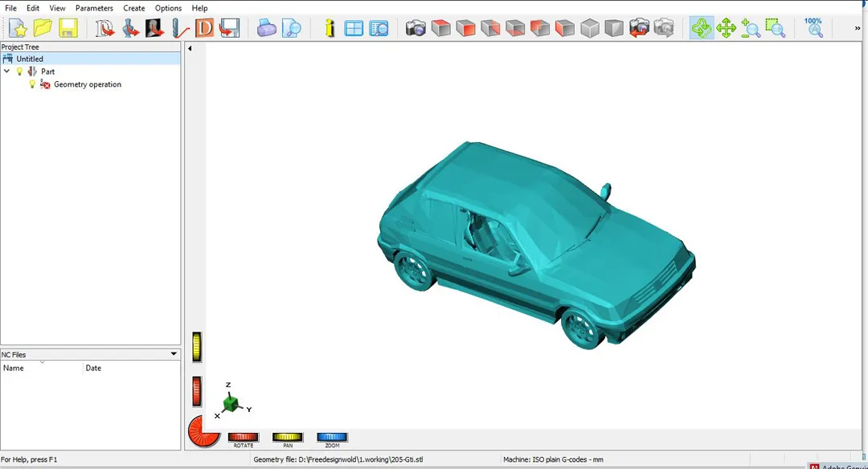Select Geometry operation tree item
This screenshot has height=469, width=868.
pyautogui.click(x=88, y=84)
